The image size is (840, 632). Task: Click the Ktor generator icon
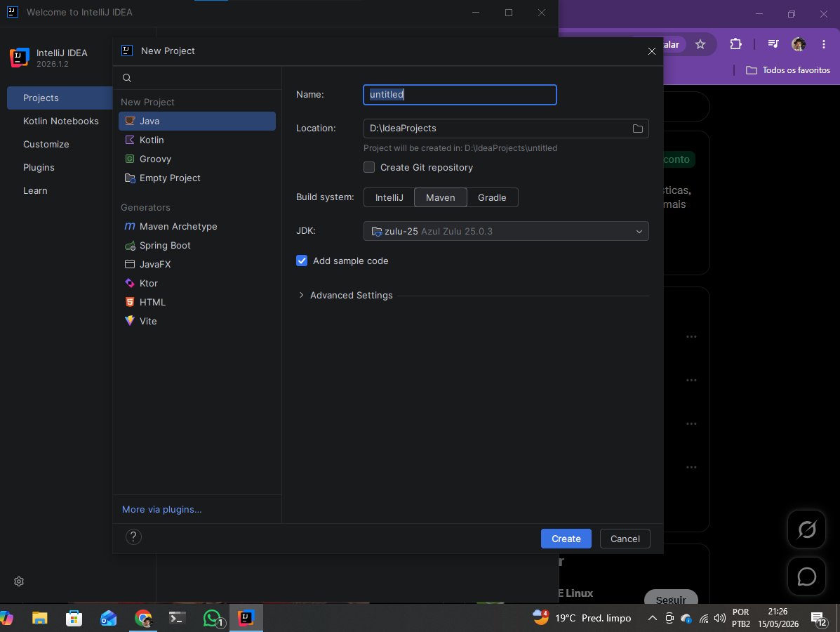[130, 283]
